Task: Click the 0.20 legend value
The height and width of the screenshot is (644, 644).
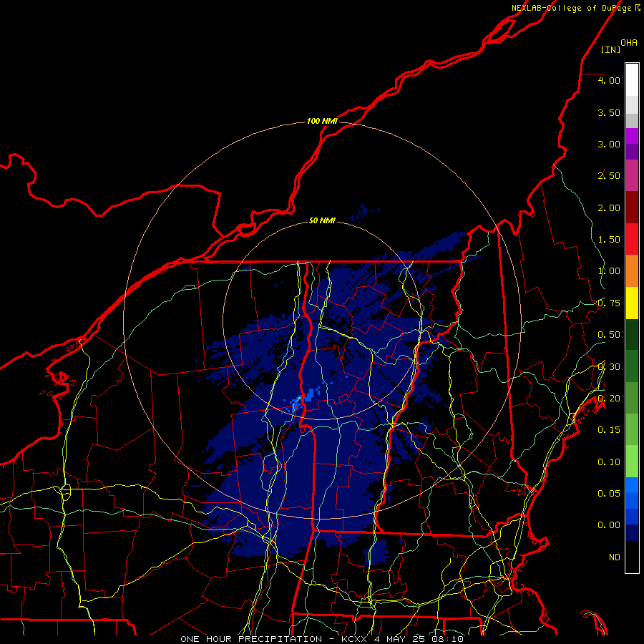Action: click(609, 399)
